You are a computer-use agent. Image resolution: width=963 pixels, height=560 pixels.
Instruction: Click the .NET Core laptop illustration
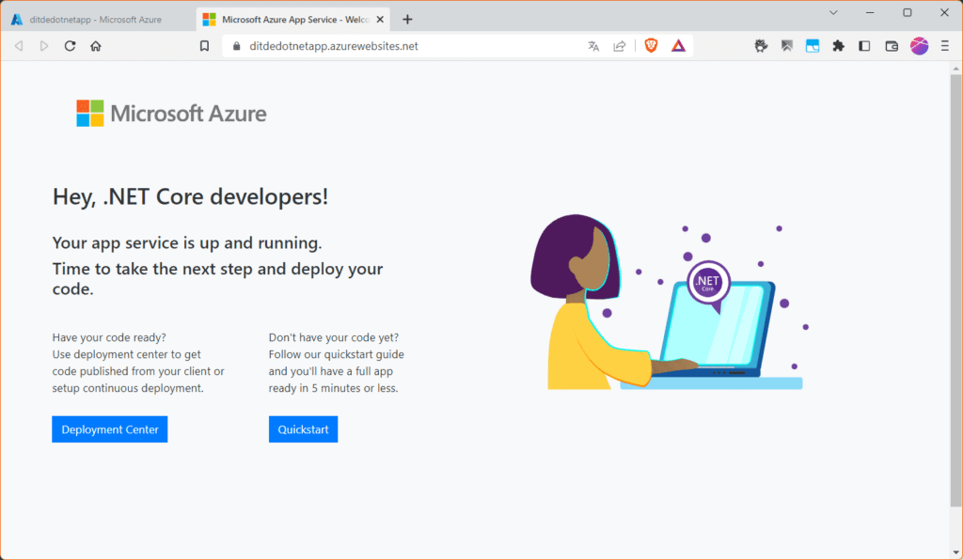pyautogui.click(x=669, y=303)
